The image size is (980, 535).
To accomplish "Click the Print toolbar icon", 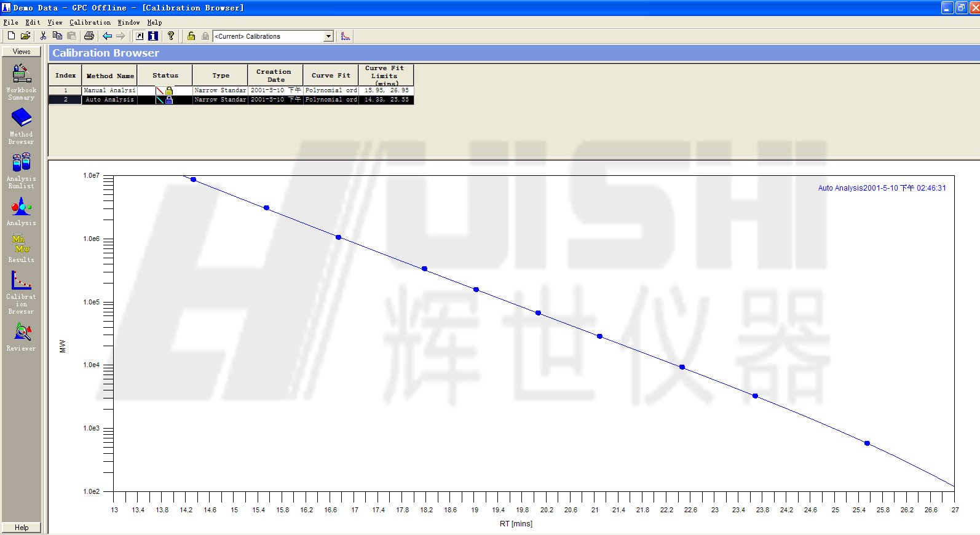I will 89,36.
